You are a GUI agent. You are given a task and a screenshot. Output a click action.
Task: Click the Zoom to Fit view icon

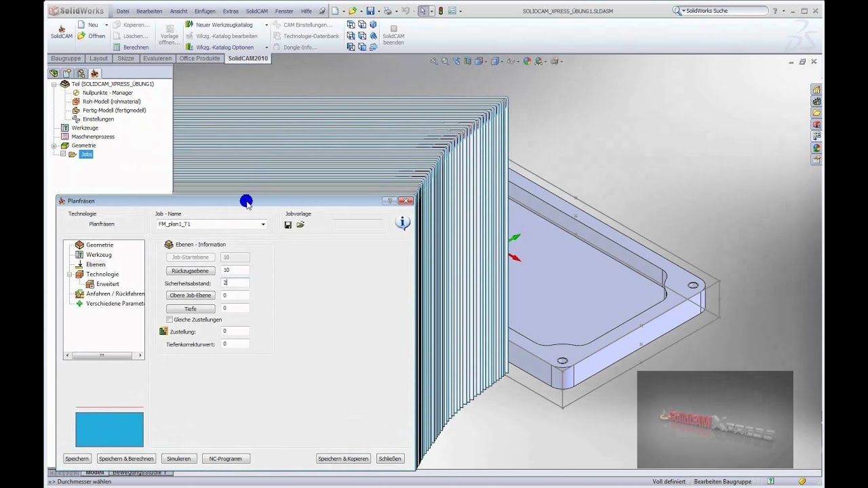434,61
